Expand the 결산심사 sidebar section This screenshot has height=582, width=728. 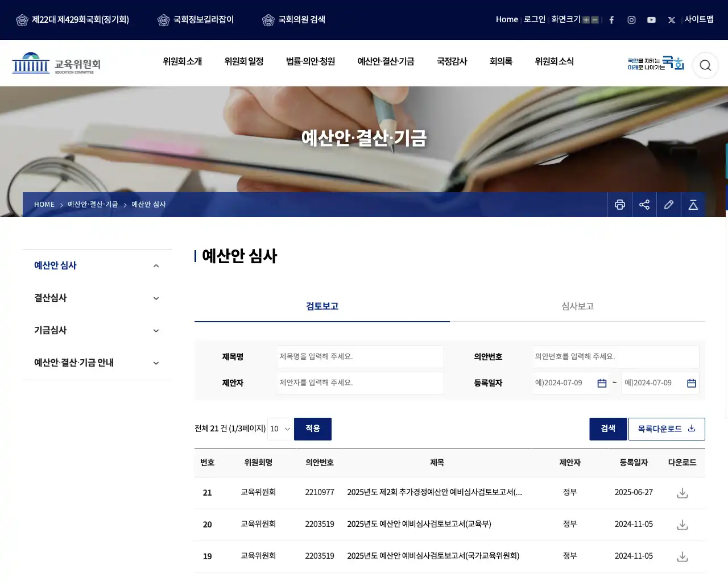pyautogui.click(x=156, y=298)
